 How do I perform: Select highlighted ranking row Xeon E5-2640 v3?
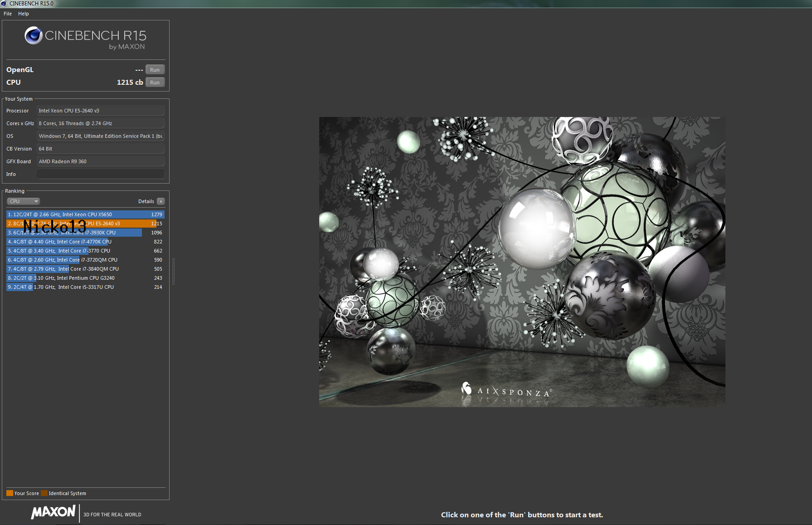85,224
